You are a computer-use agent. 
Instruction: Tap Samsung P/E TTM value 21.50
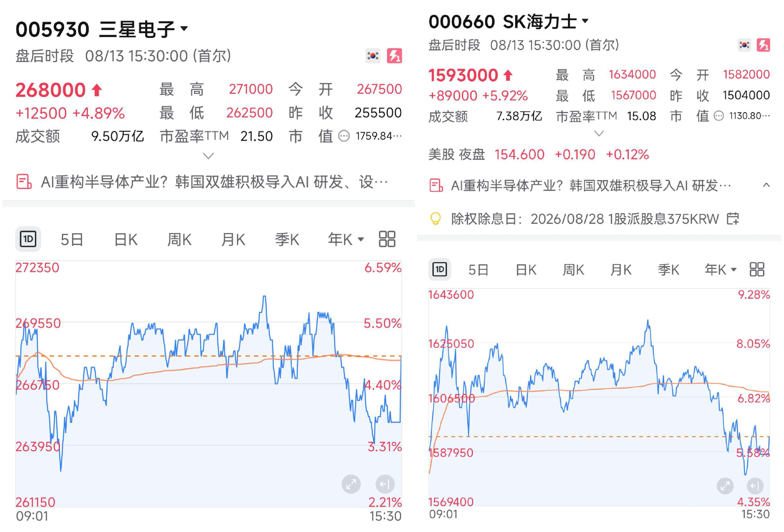coord(256,136)
